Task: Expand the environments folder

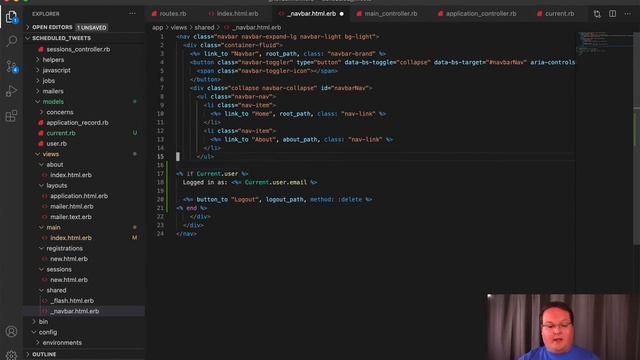Action: pyautogui.click(x=62, y=343)
